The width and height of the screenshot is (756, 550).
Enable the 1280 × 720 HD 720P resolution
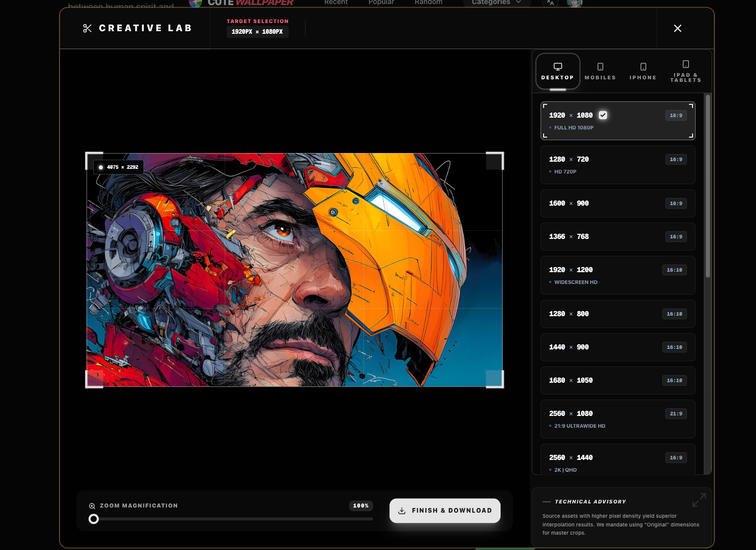617,165
